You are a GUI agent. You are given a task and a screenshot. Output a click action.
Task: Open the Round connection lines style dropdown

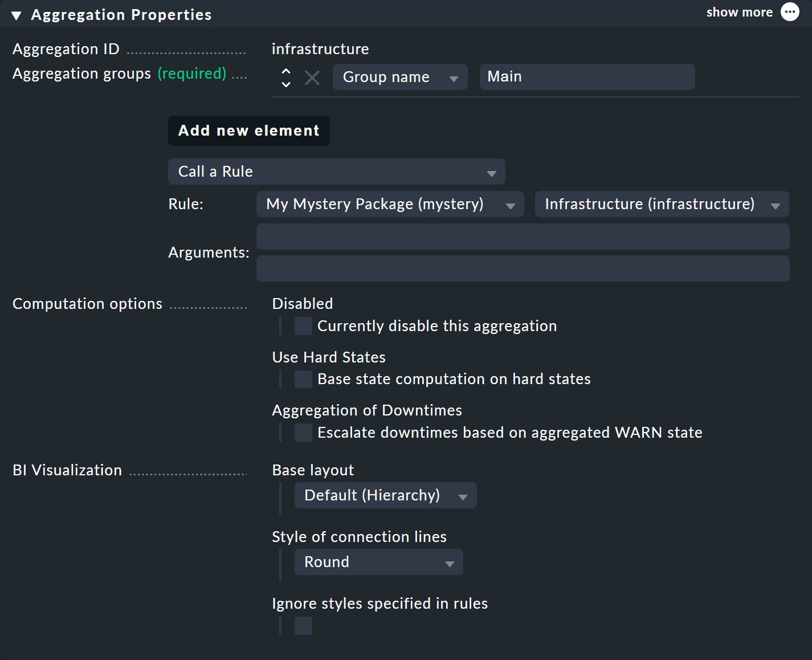[378, 562]
